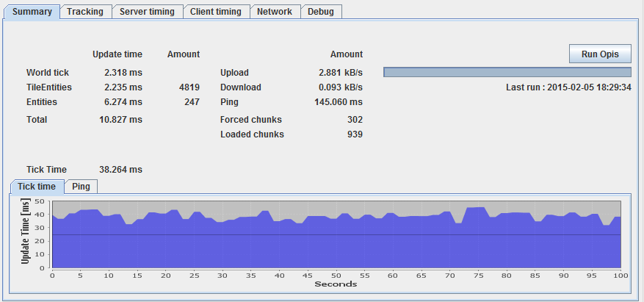Select the Ping value 145.060 ms
The image size is (644, 302).
coord(340,102)
